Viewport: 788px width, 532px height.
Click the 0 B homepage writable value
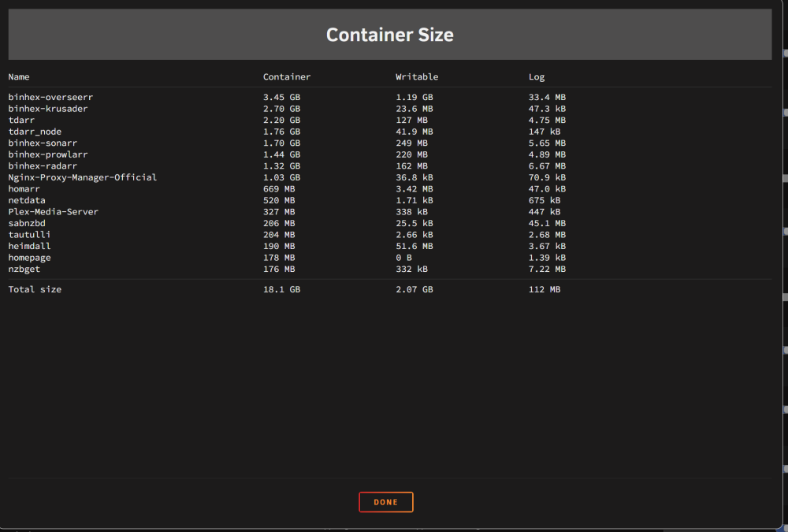(x=403, y=258)
